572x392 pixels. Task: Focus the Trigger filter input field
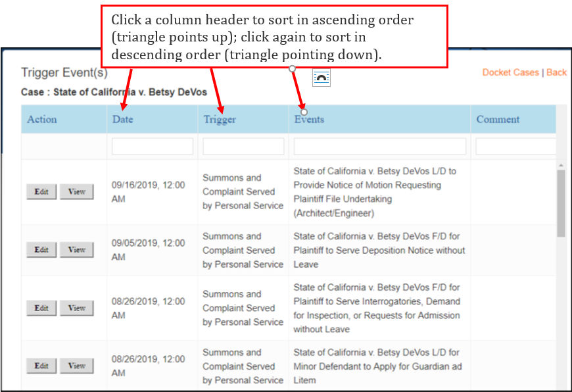pos(243,147)
